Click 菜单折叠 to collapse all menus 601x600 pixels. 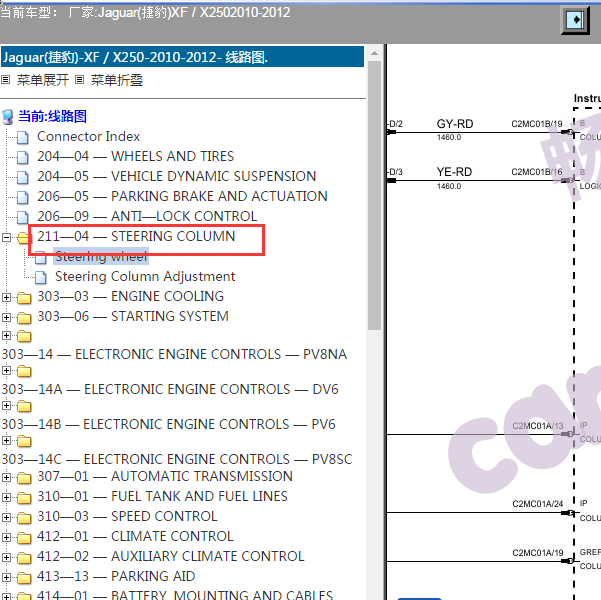[117, 80]
